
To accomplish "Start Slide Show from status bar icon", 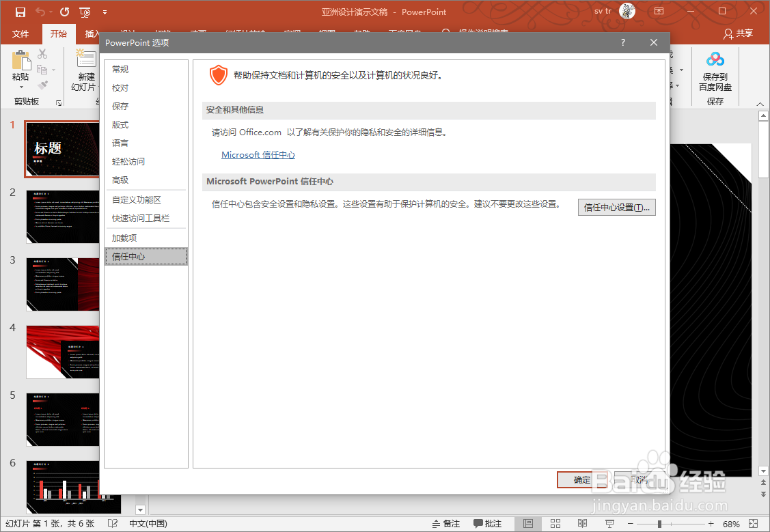I will [609, 524].
